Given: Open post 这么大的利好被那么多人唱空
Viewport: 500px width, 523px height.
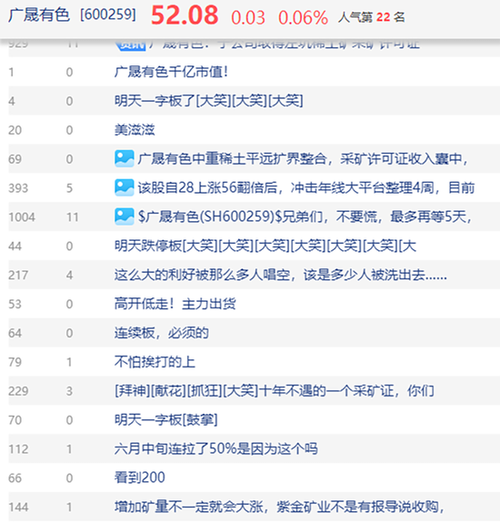Looking at the screenshot, I should click(x=281, y=275).
